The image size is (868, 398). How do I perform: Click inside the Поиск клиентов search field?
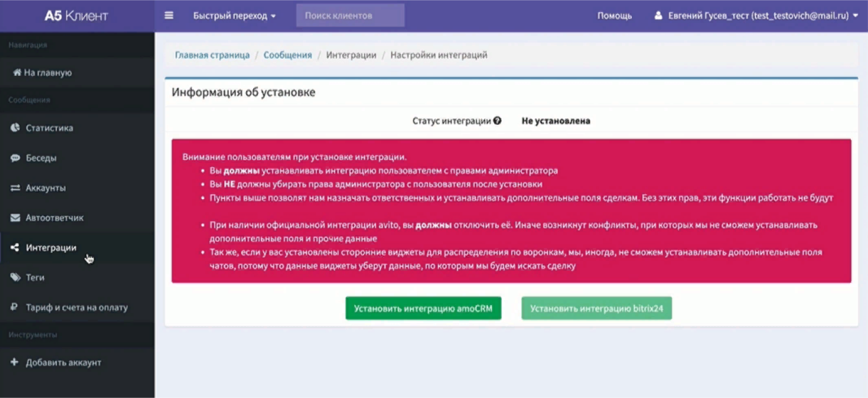tap(349, 15)
